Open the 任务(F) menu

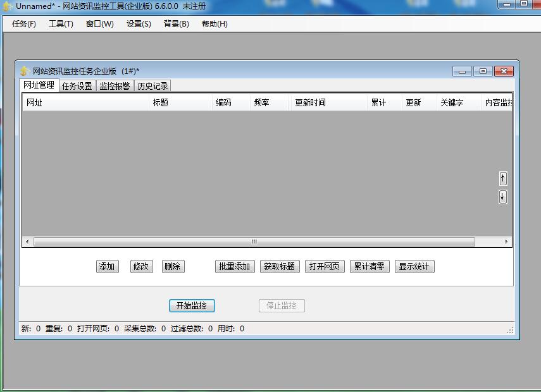pos(23,23)
